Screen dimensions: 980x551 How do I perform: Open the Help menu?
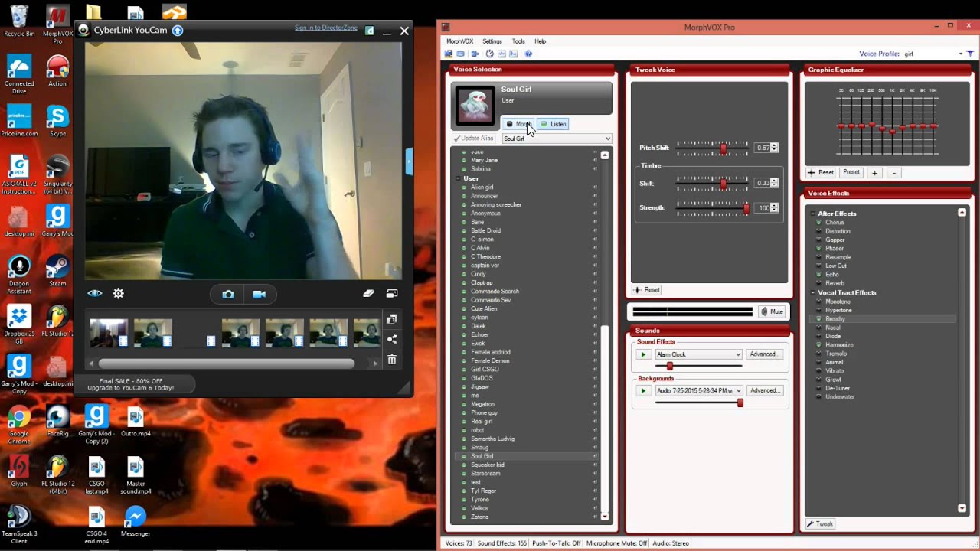pyautogui.click(x=541, y=41)
